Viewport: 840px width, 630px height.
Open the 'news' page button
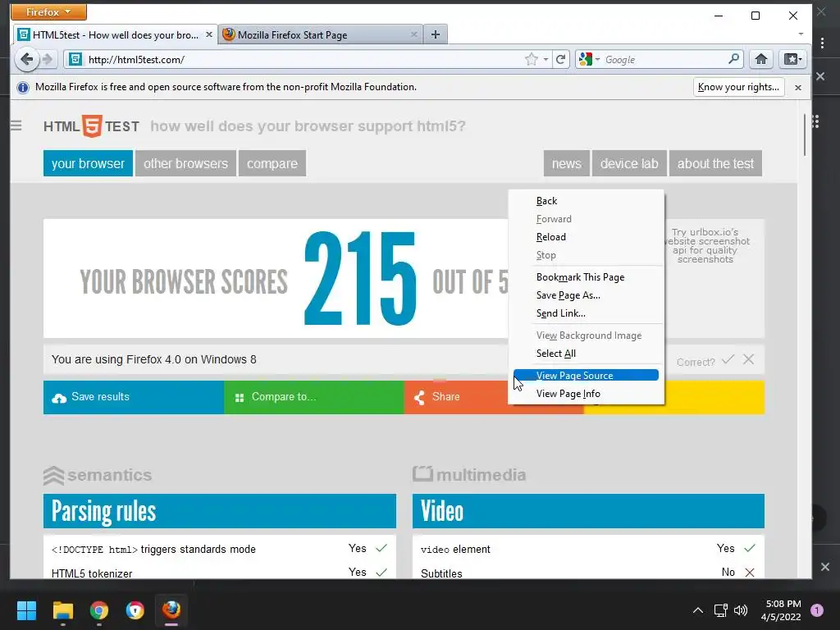click(x=567, y=163)
